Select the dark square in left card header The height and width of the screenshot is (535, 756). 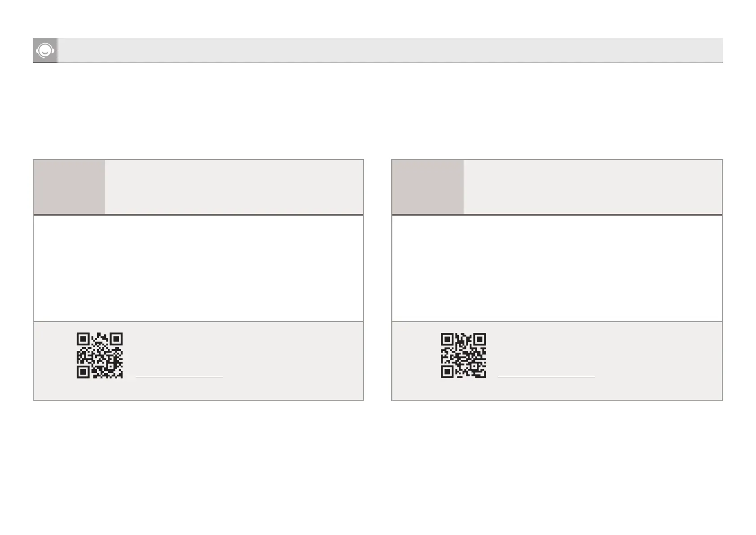[69, 187]
